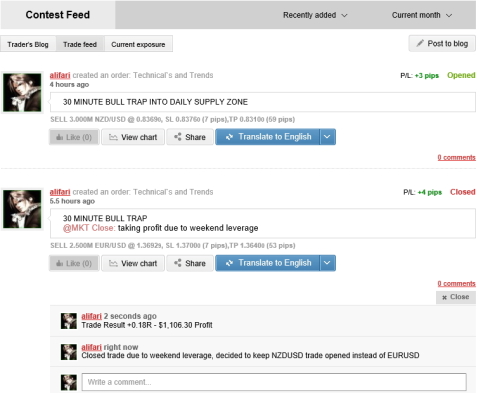
Task: Click the Write a comment field
Action: tap(274, 382)
